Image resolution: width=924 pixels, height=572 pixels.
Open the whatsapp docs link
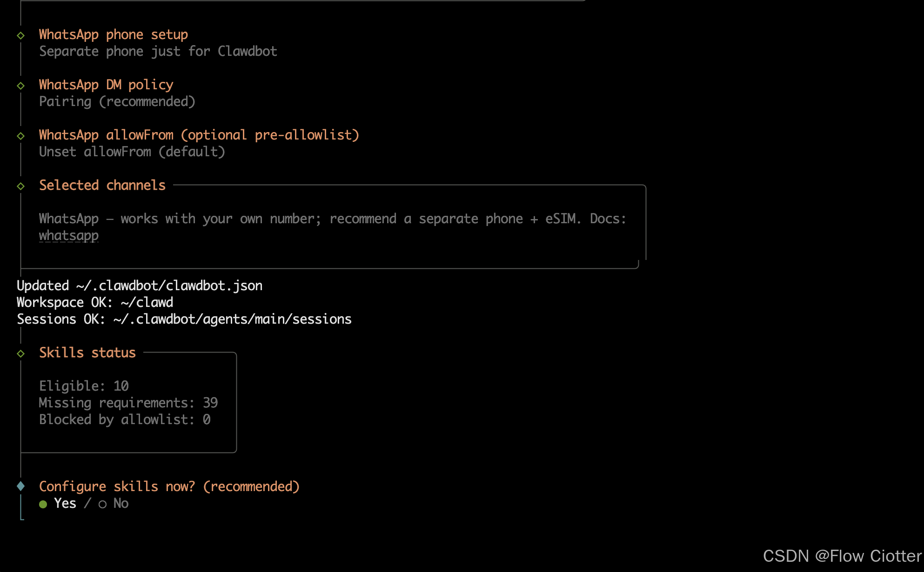coord(69,236)
